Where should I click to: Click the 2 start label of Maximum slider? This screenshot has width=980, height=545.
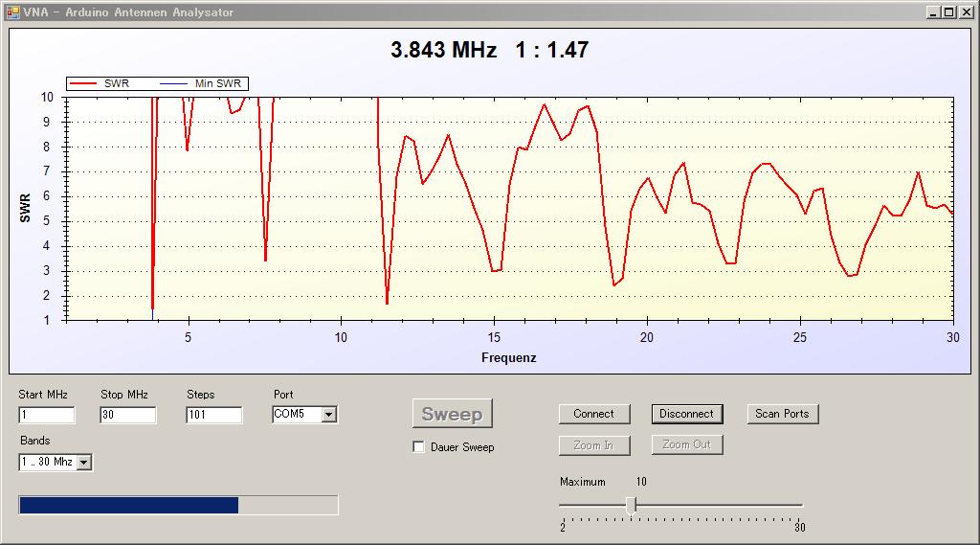click(563, 528)
